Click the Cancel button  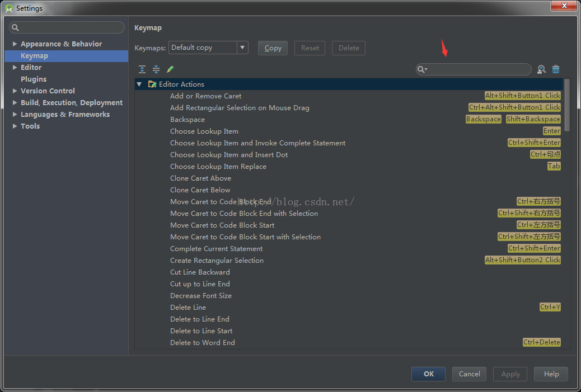[x=469, y=374]
